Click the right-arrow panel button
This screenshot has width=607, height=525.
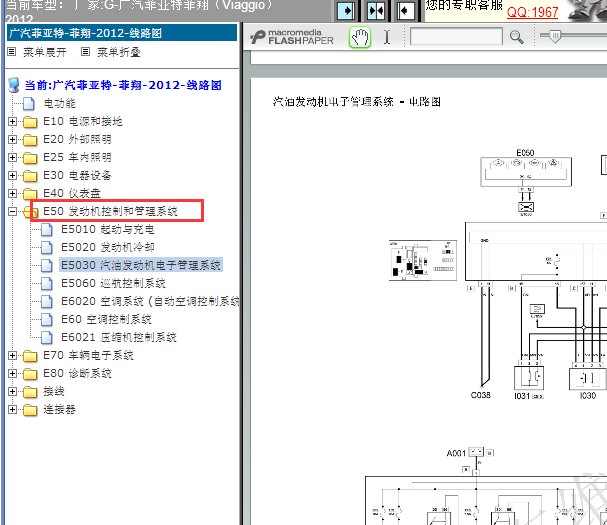click(346, 11)
